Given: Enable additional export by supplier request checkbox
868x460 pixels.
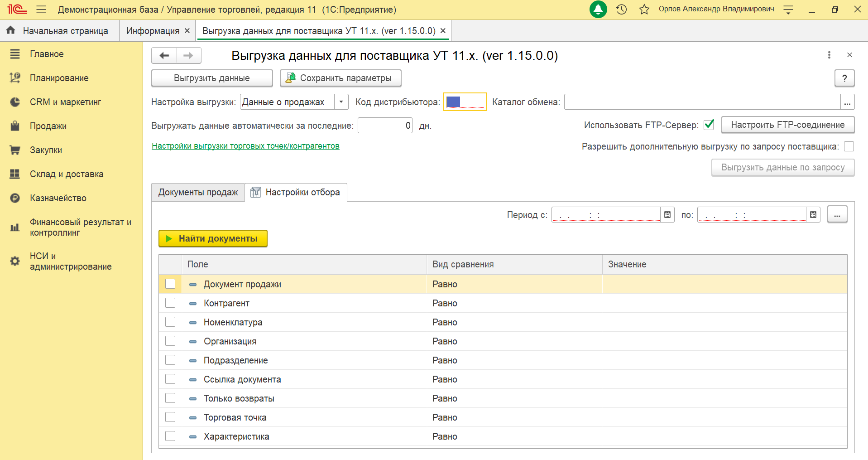Looking at the screenshot, I should (849, 146).
